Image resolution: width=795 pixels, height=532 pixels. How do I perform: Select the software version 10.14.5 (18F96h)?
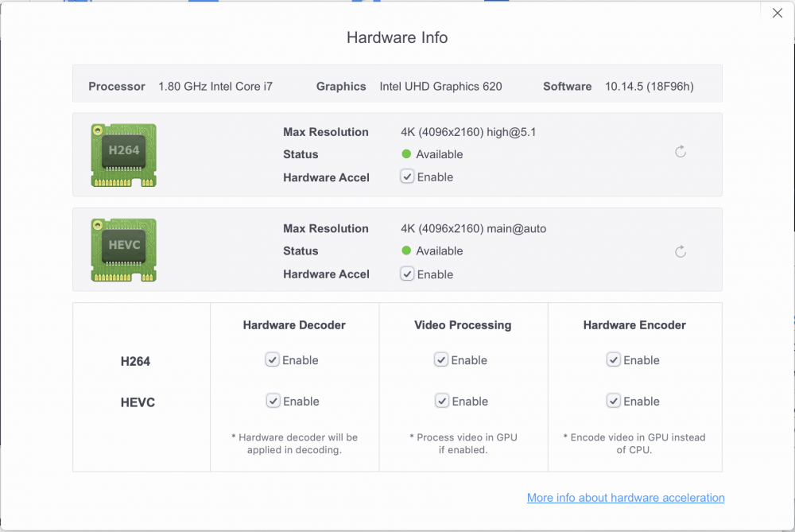pyautogui.click(x=649, y=86)
